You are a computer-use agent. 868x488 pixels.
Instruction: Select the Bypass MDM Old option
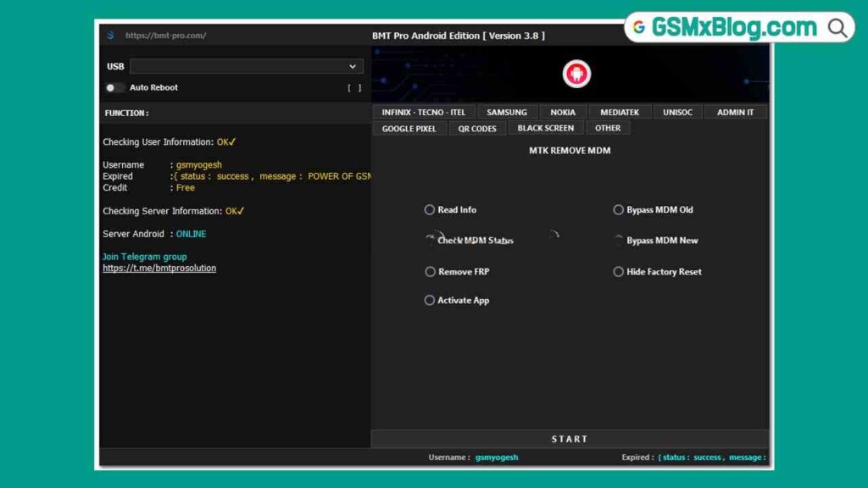[653, 210]
